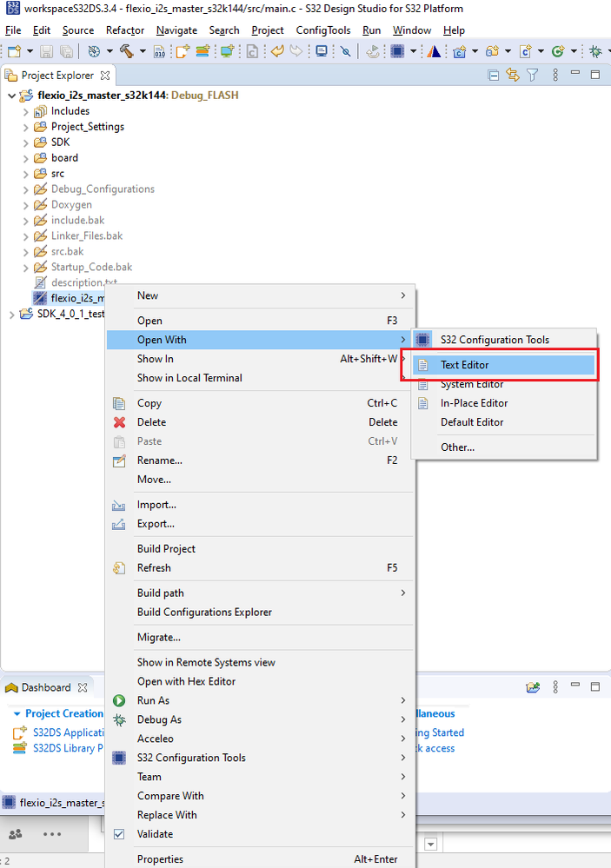Close the Project Explorer tab
The width and height of the screenshot is (611, 868).
coord(105,76)
